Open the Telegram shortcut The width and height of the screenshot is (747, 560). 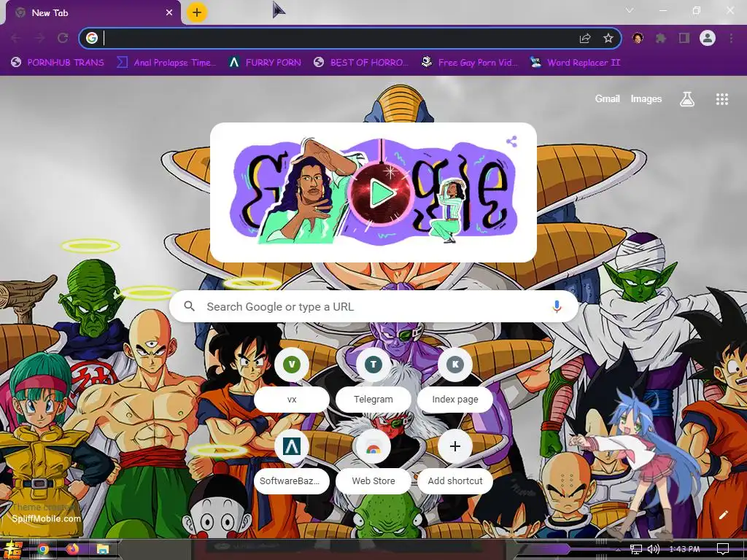point(373,381)
